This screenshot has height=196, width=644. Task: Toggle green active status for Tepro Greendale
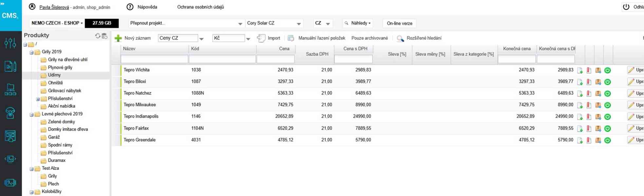[x=607, y=140]
